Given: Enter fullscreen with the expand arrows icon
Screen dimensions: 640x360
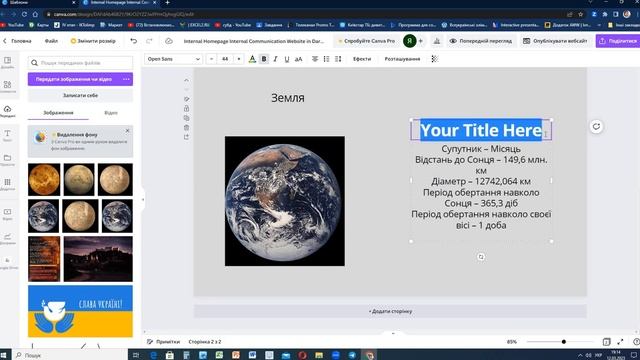Looking at the screenshot, I should tap(620, 342).
